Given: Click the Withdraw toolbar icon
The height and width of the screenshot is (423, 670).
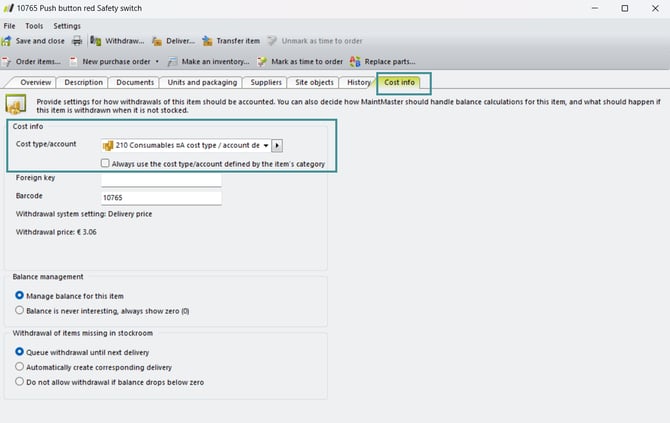Looking at the screenshot, I should 96,41.
